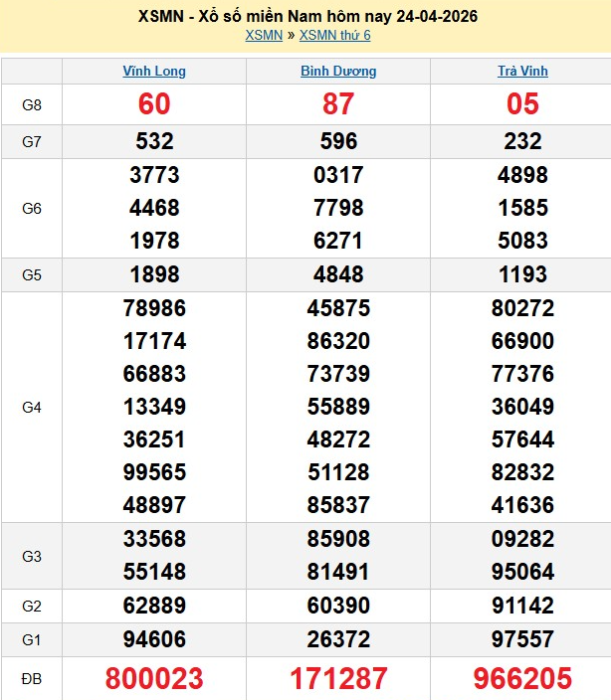The width and height of the screenshot is (611, 700).
Task: Click Trà Vinh G8 result 05
Action: click(522, 104)
